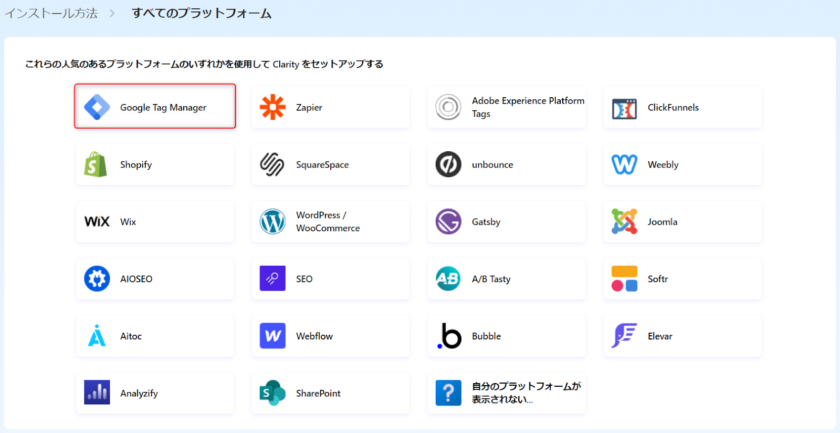
Task: Select the Zapier logo icon
Action: (272, 107)
